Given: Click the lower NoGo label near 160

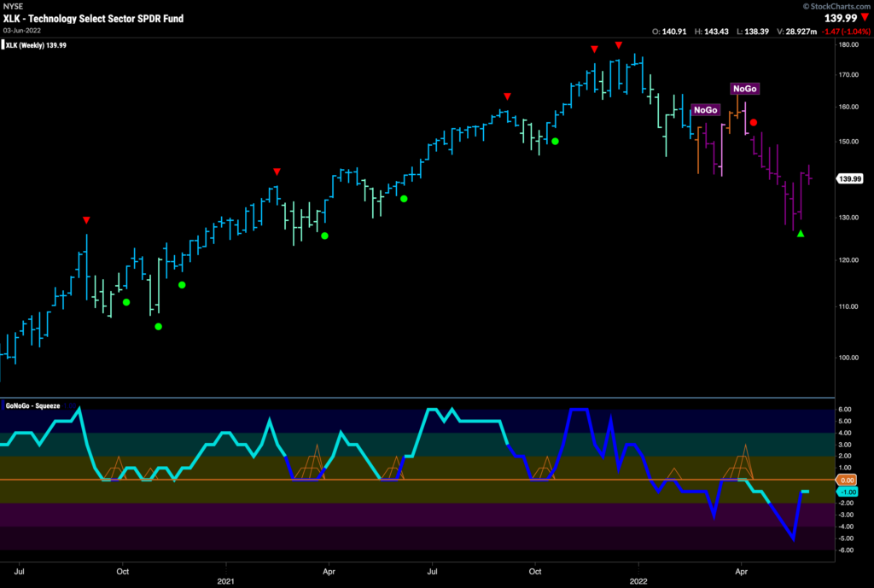Looking at the screenshot, I should click(705, 110).
